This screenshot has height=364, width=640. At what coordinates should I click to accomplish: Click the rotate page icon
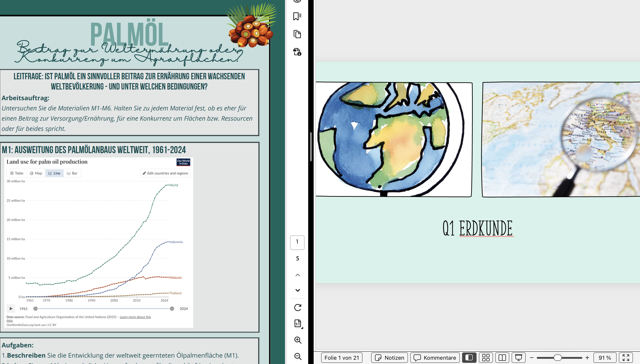[297, 307]
